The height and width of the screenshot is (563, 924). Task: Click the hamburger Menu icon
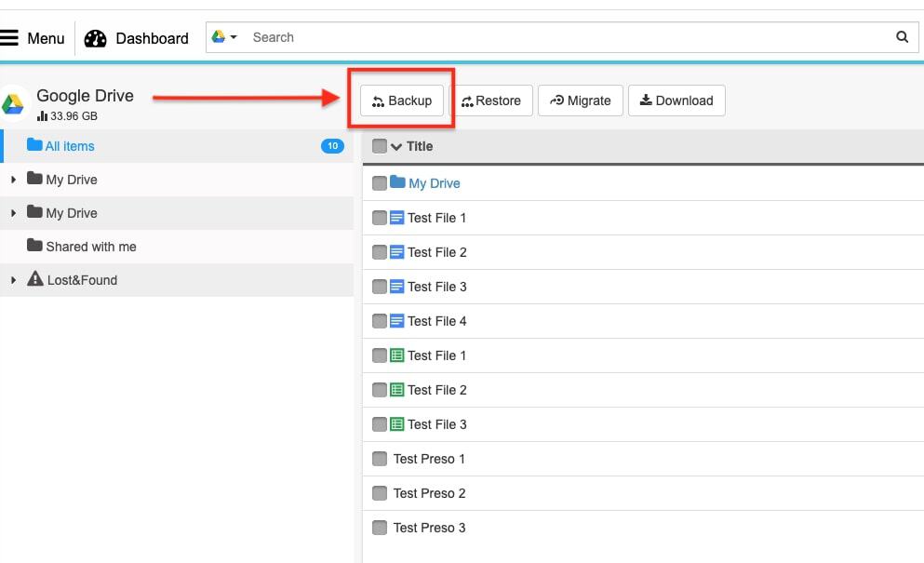pos(9,38)
